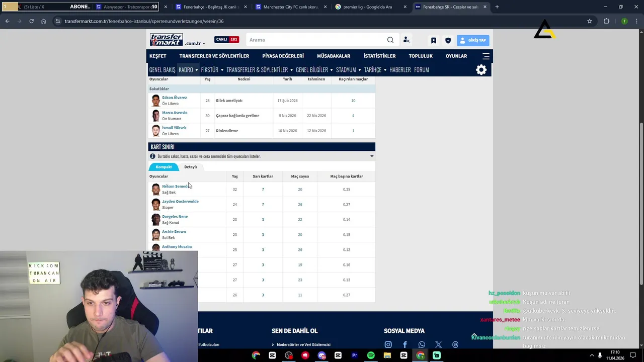Bookmark this page with star icon
The width and height of the screenshot is (644, 362).
point(590,21)
